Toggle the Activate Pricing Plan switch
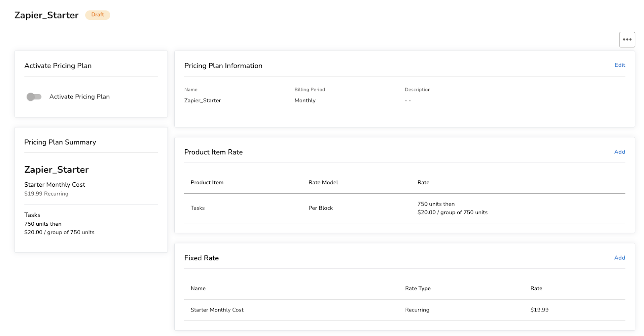The width and height of the screenshot is (644, 336). click(x=34, y=97)
